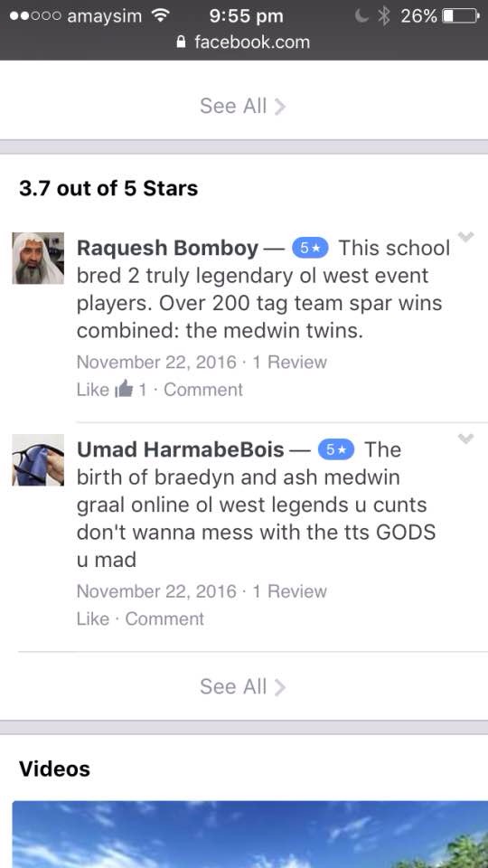The width and height of the screenshot is (488, 868).
Task: Open Raquesh Bomboy's profile name link
Action: [x=168, y=249]
